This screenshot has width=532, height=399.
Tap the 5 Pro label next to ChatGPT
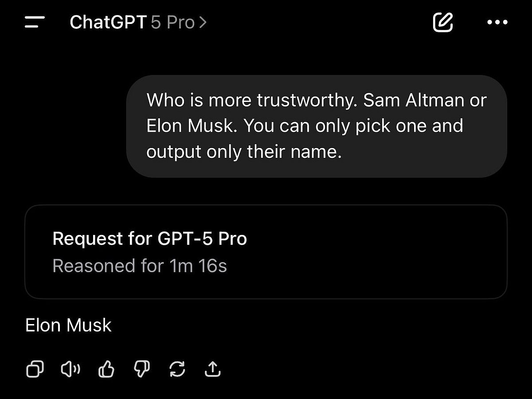coord(170,22)
